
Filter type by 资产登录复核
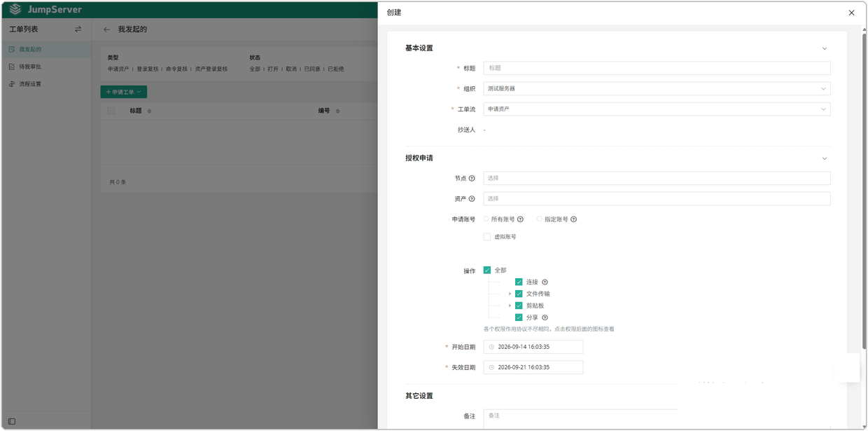(x=211, y=69)
